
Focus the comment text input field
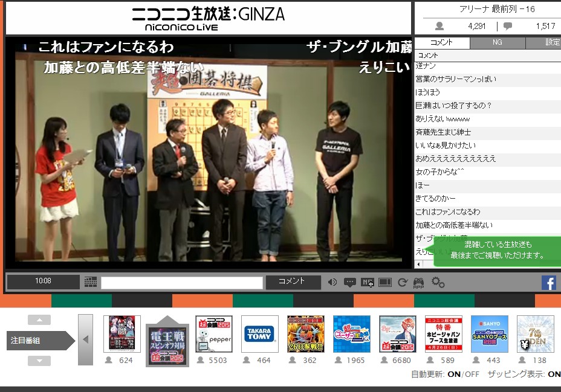(x=182, y=282)
